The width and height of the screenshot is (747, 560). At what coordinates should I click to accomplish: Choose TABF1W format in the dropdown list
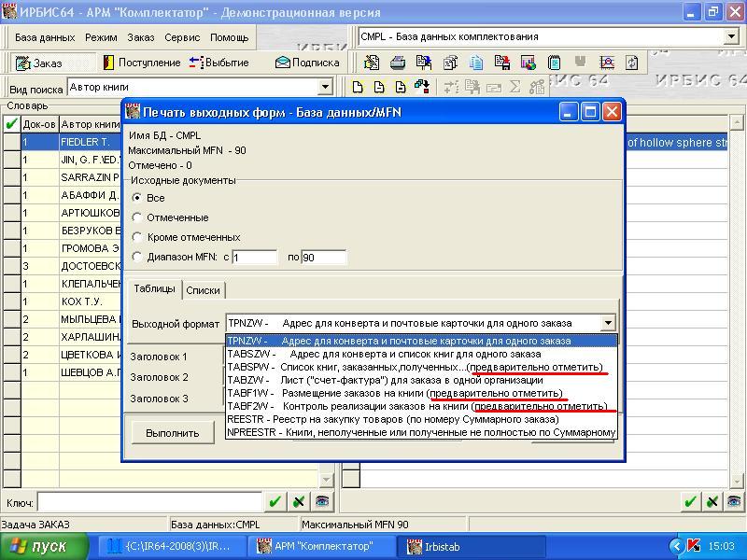point(421,393)
